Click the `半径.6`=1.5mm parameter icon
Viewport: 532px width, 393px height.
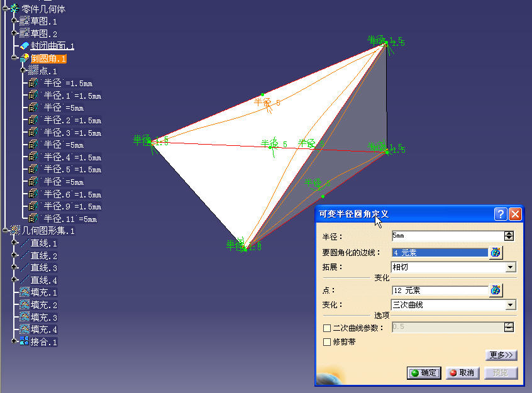pyautogui.click(x=33, y=194)
